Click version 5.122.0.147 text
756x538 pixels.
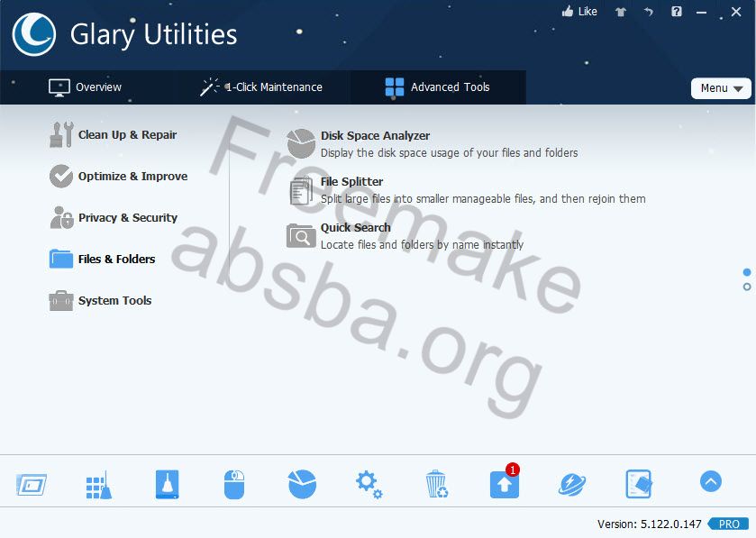pos(649,524)
